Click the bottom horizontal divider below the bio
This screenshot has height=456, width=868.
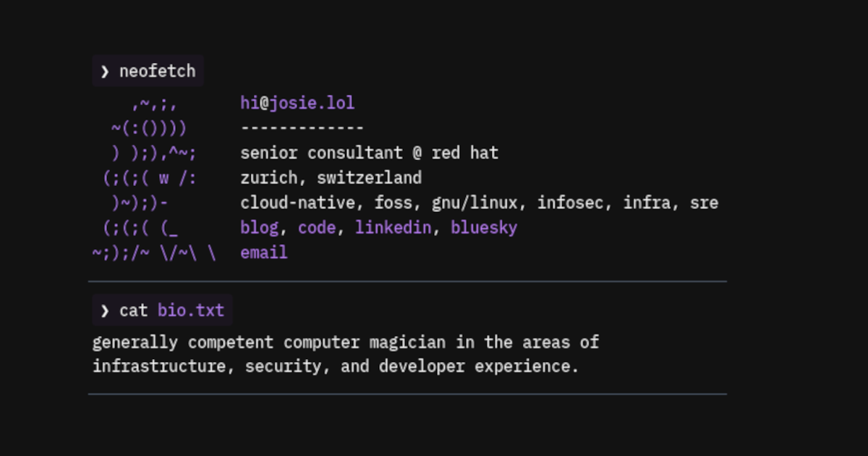click(x=407, y=394)
